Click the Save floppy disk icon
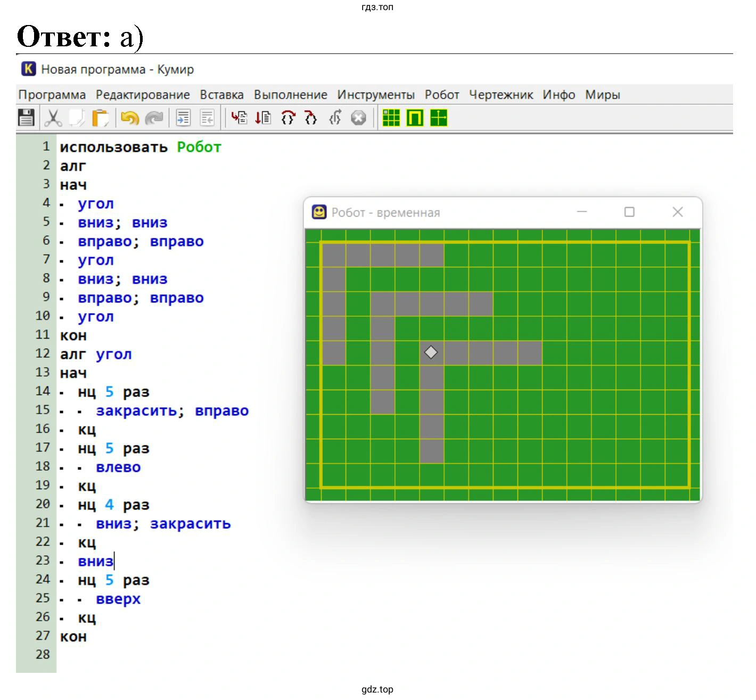This screenshot has height=700, width=756. pos(26,118)
